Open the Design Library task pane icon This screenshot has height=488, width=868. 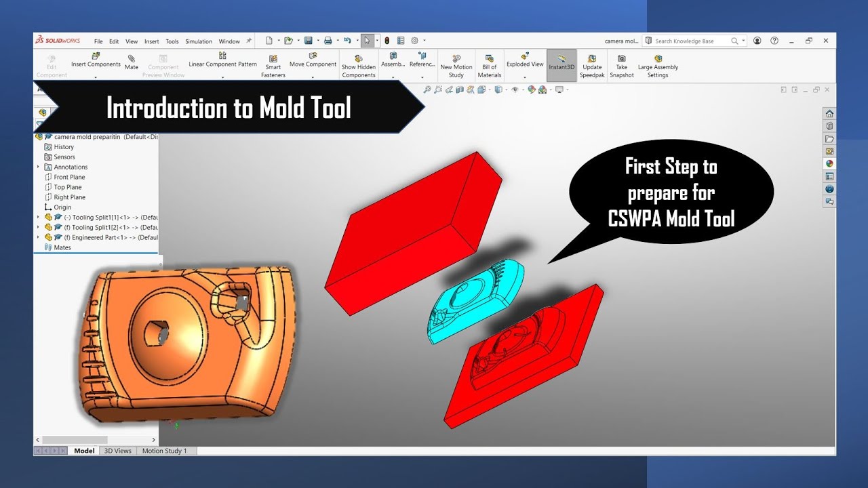[829, 126]
